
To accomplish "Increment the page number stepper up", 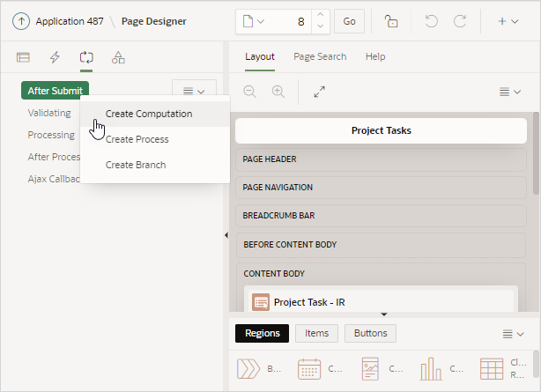I will (x=321, y=15).
